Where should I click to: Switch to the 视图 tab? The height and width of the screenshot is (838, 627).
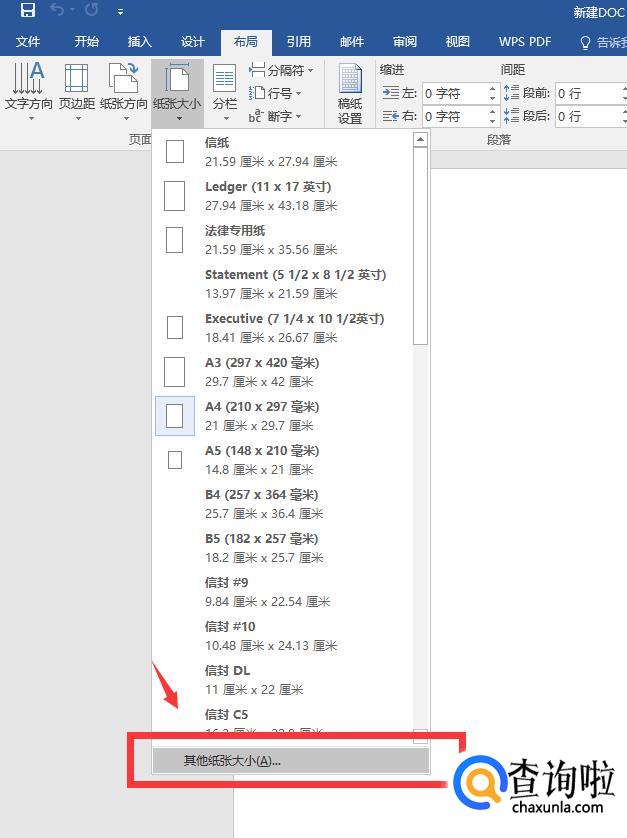point(458,42)
